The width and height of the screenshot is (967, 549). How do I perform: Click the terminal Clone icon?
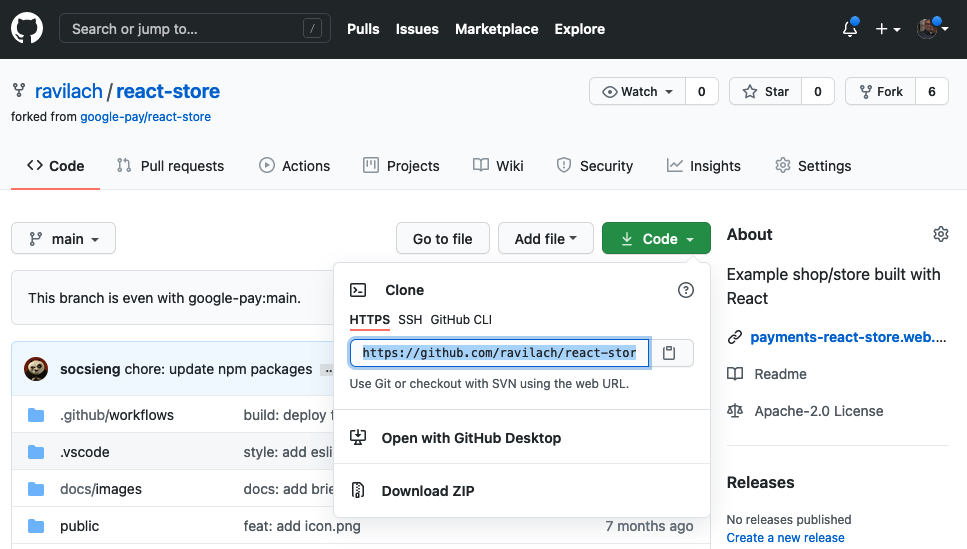click(358, 290)
